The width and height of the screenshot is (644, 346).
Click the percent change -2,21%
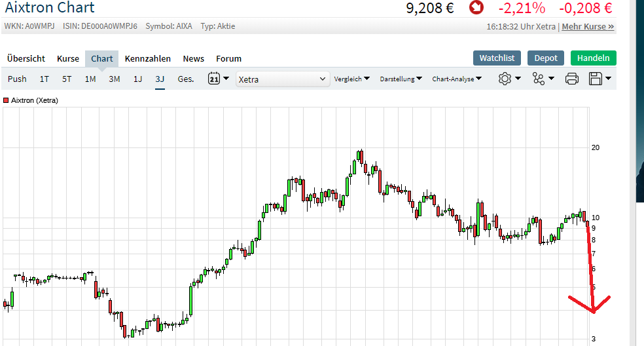522,8
